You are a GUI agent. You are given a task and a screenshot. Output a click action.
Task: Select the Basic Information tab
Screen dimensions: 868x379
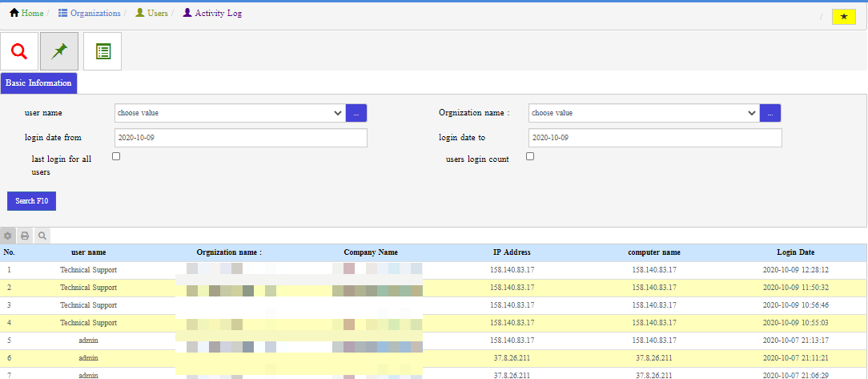38,83
